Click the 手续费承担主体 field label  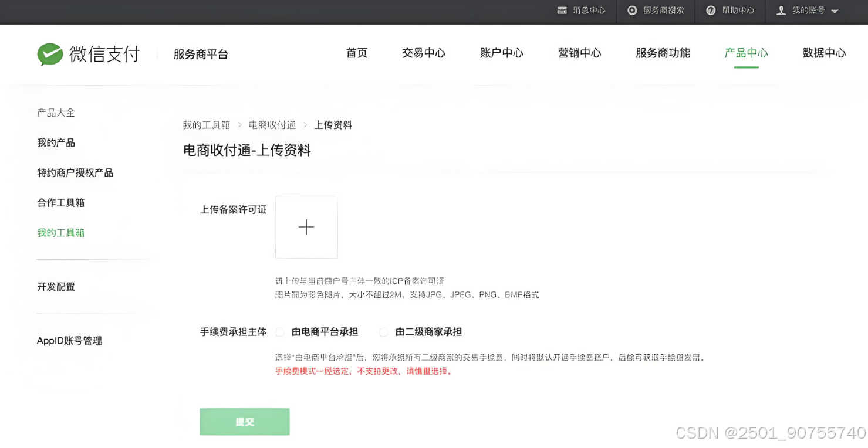pos(234,332)
